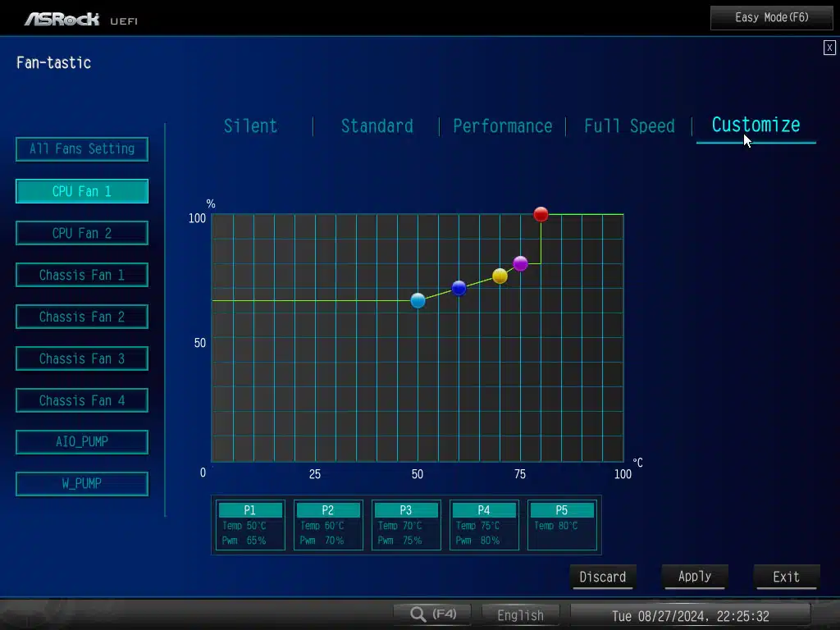The width and height of the screenshot is (840, 630).
Task: Open the AIO_PUMP fan settings
Action: click(x=82, y=442)
